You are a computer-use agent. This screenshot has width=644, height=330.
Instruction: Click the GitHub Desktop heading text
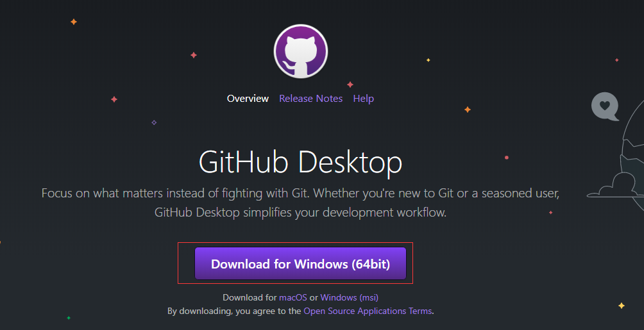pyautogui.click(x=300, y=162)
